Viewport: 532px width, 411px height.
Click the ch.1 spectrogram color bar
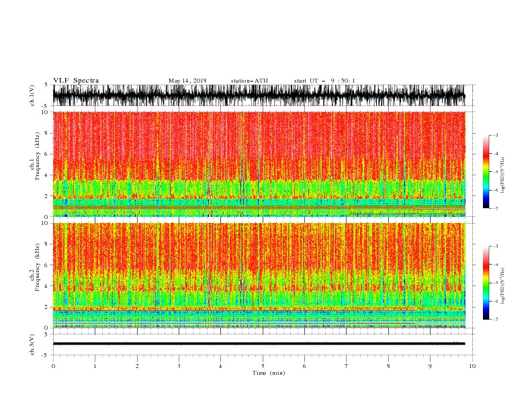tap(486, 172)
